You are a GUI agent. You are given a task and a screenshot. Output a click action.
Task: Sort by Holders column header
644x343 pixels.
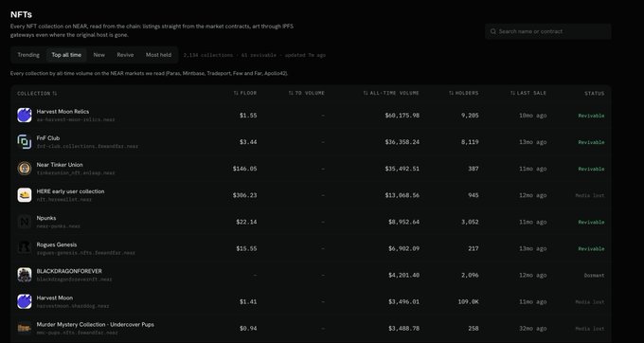tap(464, 93)
